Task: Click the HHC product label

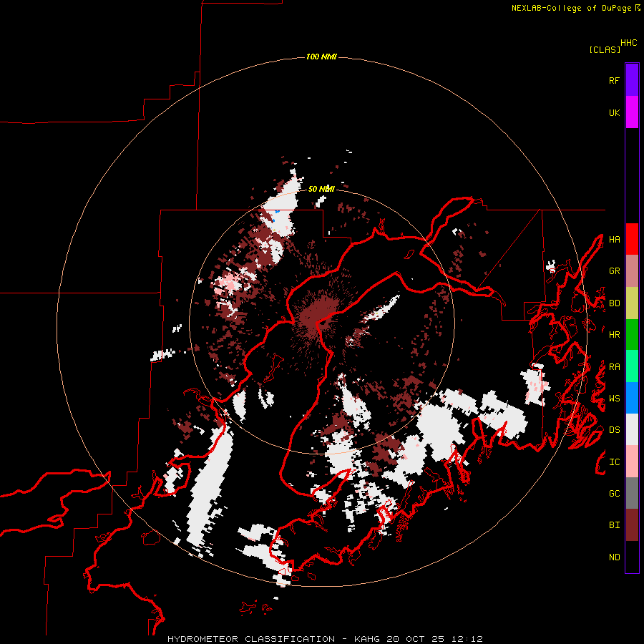Action: click(629, 43)
